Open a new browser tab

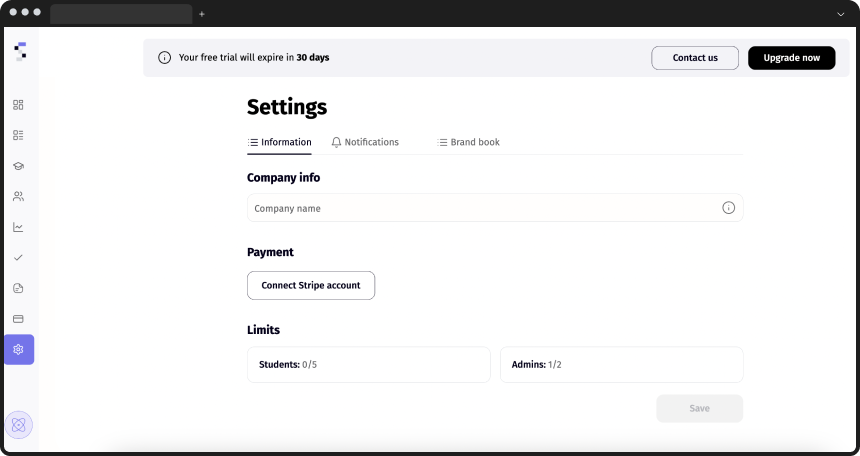[x=202, y=14]
